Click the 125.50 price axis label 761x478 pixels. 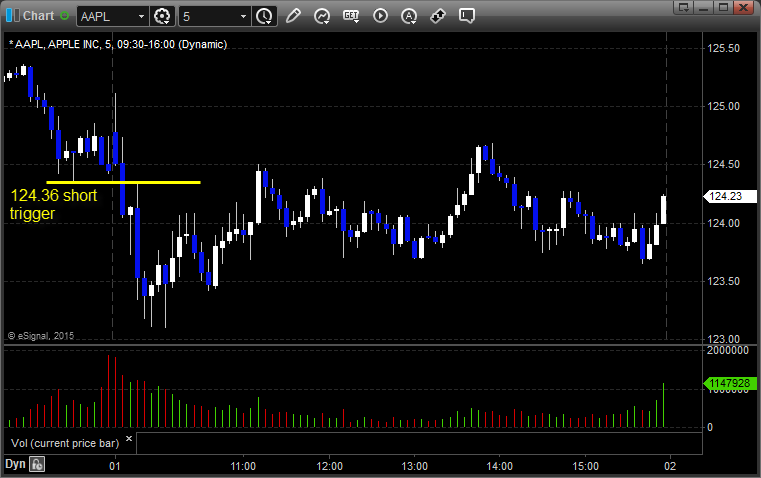coord(724,48)
